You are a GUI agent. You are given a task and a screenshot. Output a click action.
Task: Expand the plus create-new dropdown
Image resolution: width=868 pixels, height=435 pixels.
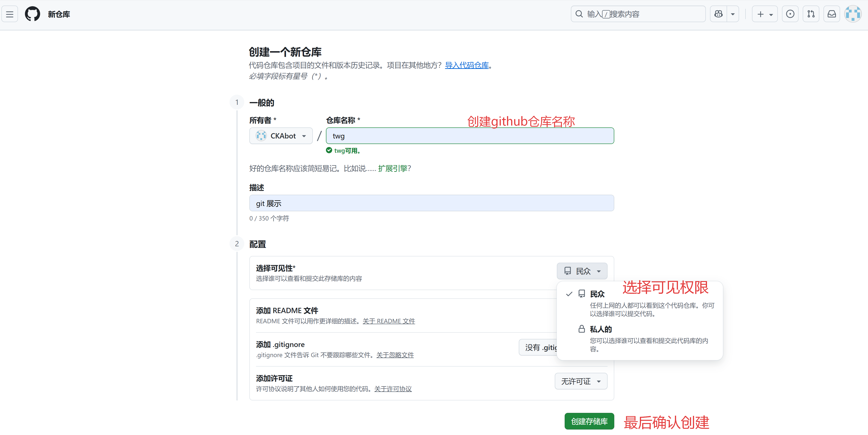point(765,14)
